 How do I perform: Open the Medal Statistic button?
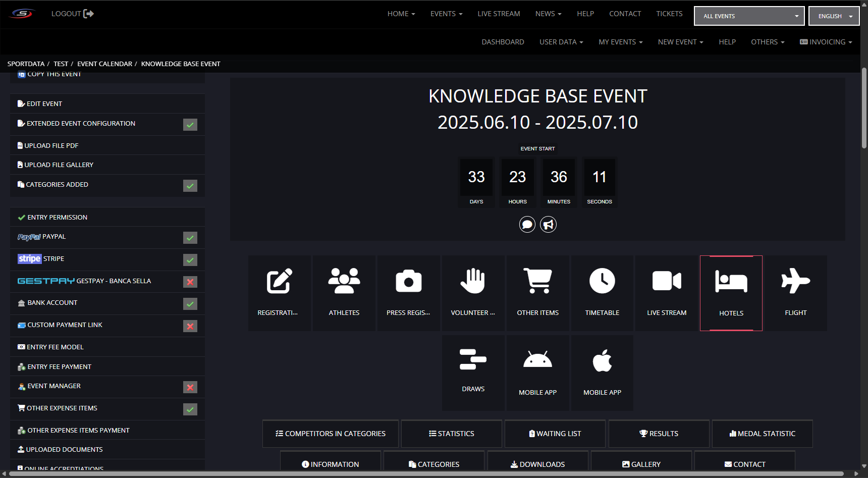(762, 434)
